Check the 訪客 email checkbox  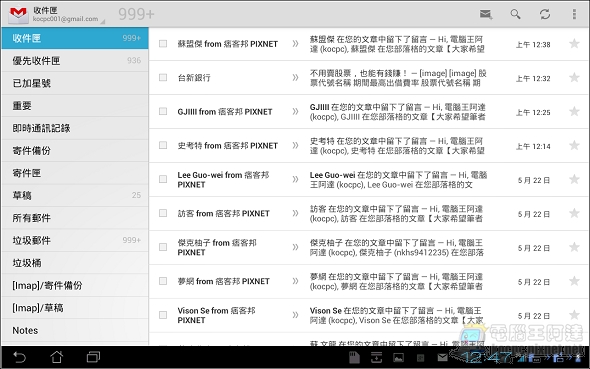point(163,213)
